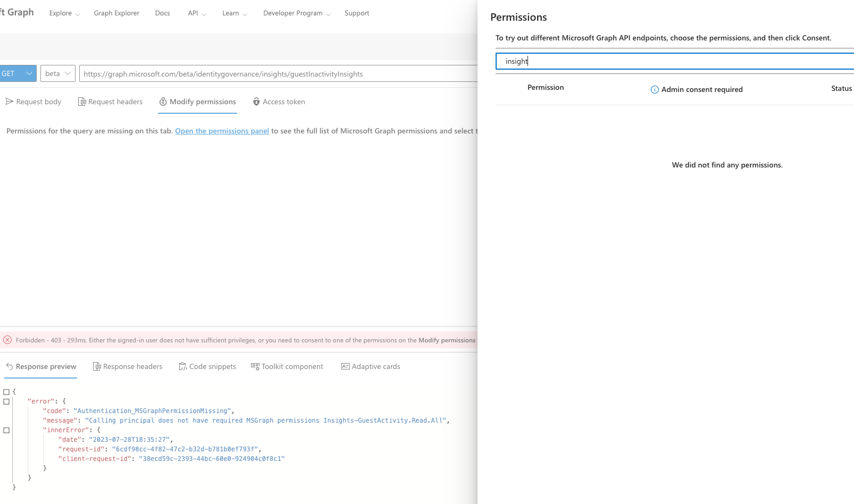Click the Access token key icon

click(257, 102)
